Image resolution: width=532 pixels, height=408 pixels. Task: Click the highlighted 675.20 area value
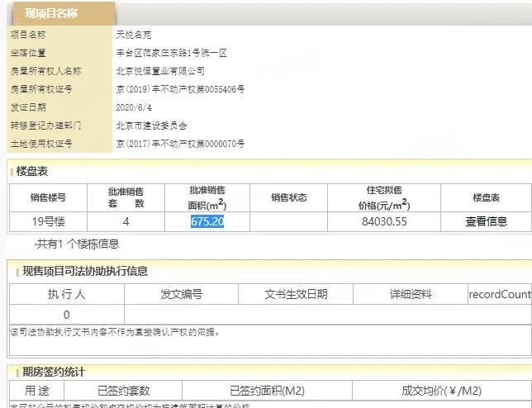(207, 221)
